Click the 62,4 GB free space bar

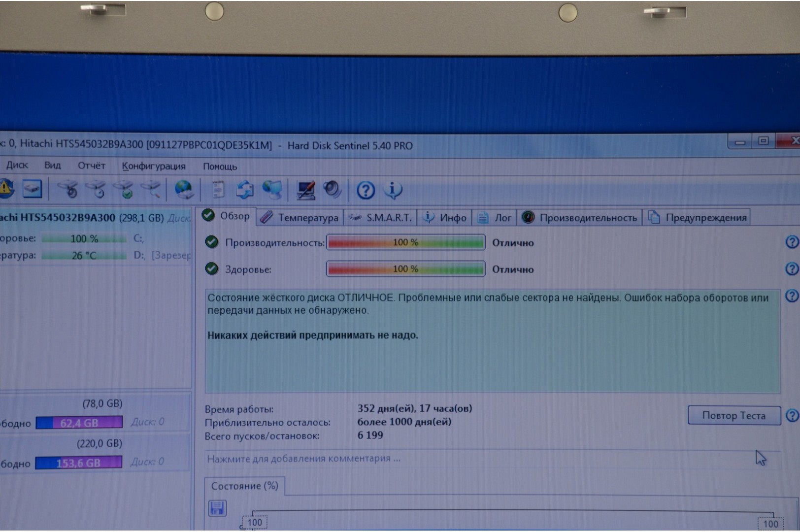point(79,423)
